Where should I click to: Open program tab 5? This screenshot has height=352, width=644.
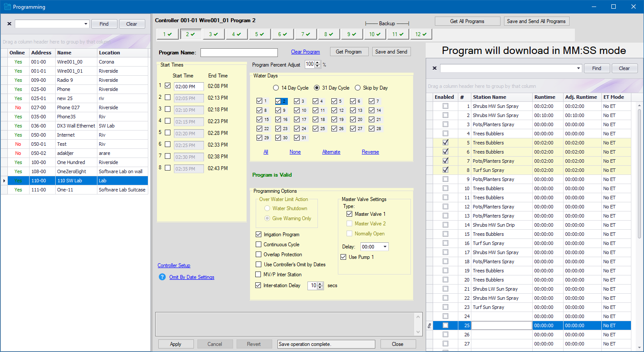coord(260,34)
